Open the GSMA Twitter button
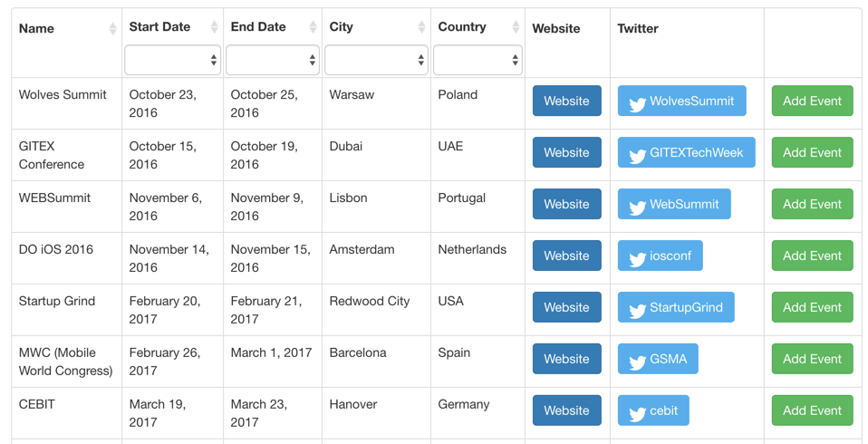Screen dimensions: 868x444 click(x=658, y=359)
